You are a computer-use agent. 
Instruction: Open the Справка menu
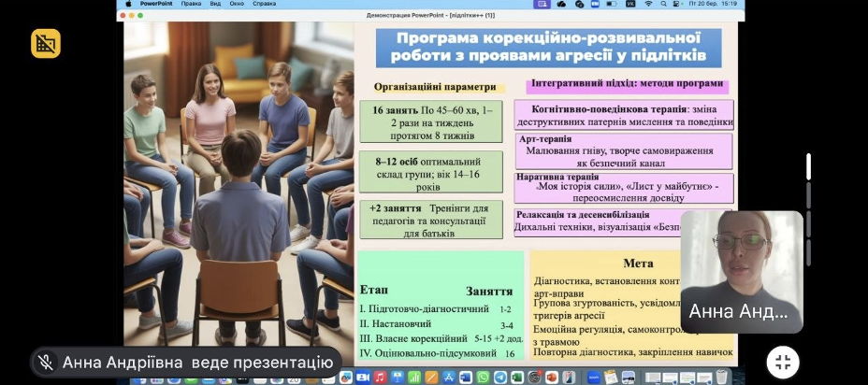pyautogui.click(x=264, y=4)
